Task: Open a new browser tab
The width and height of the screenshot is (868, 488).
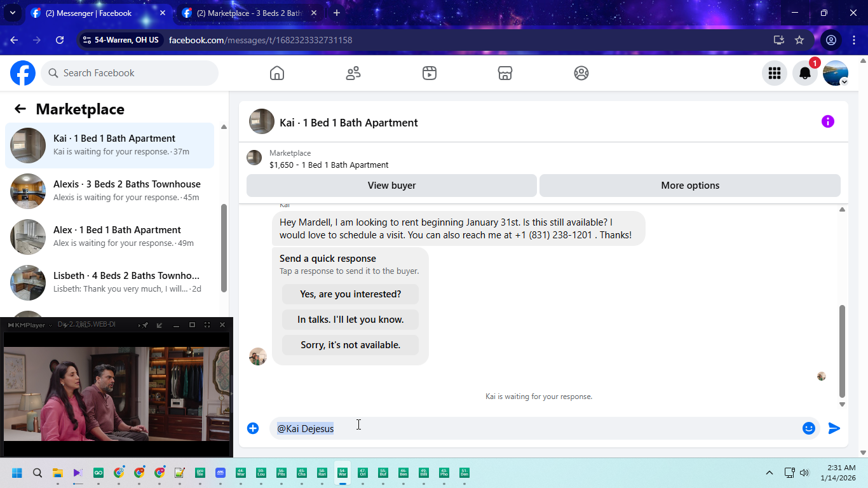Action: [337, 13]
